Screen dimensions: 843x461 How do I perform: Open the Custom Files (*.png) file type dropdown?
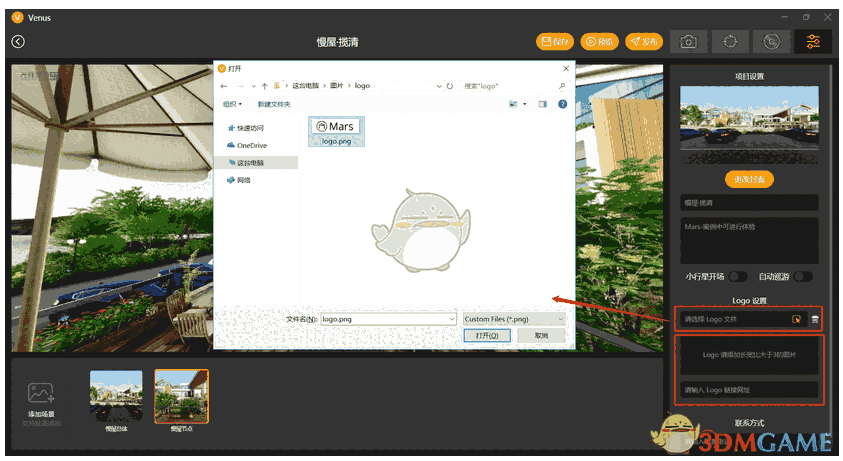tap(514, 319)
